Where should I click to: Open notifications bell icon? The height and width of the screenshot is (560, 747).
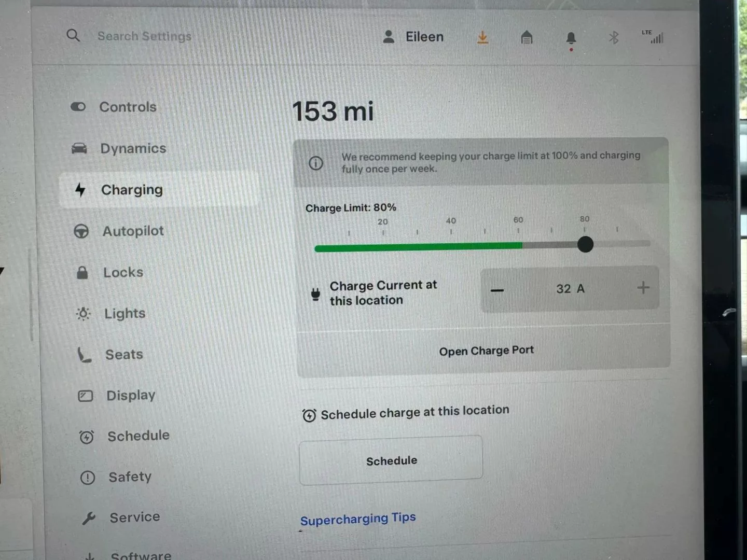(571, 39)
